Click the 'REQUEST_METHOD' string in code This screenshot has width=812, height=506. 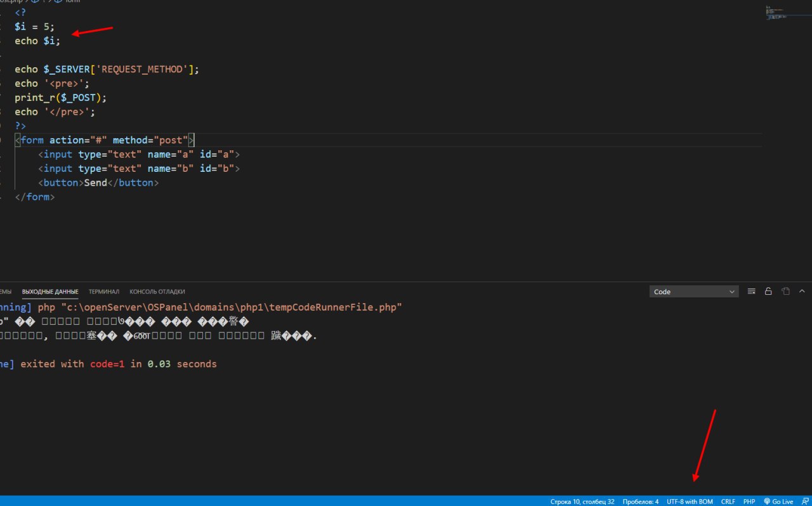(x=141, y=70)
